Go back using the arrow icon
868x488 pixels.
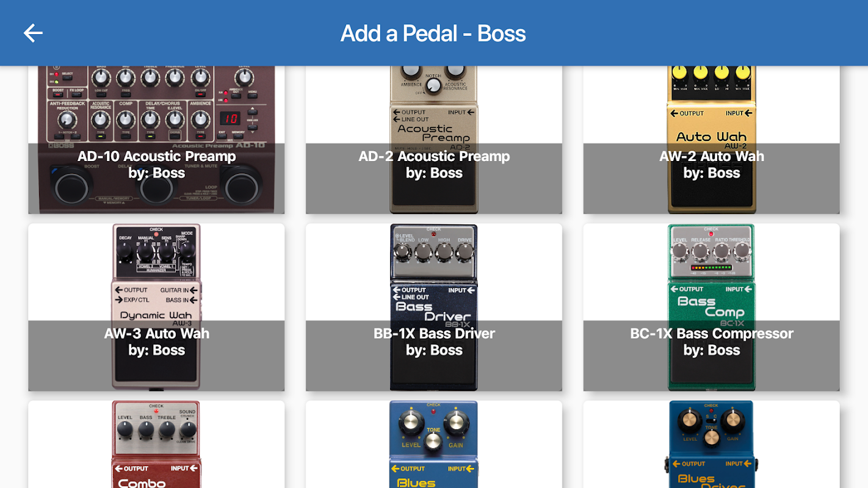[33, 33]
